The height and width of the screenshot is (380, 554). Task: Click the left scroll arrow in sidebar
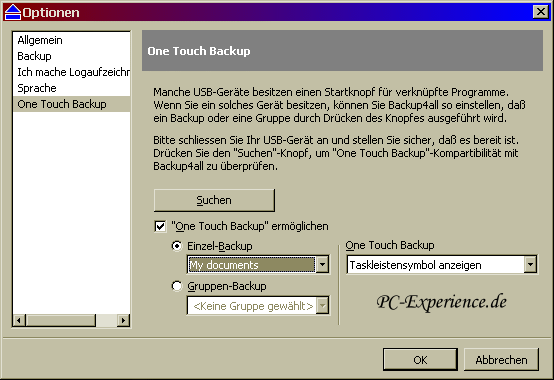coord(19,321)
